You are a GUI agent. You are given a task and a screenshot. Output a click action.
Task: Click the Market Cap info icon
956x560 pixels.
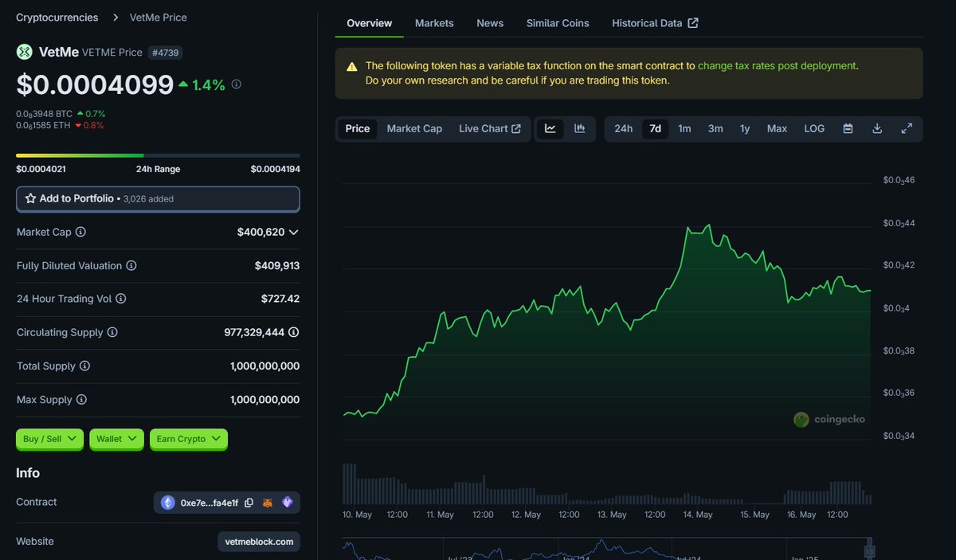tap(80, 232)
